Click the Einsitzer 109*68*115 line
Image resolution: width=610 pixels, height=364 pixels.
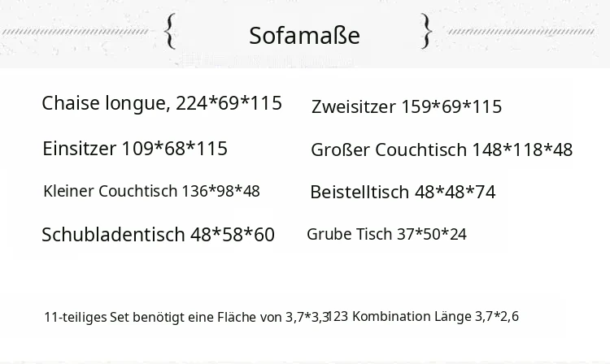pyautogui.click(x=135, y=149)
